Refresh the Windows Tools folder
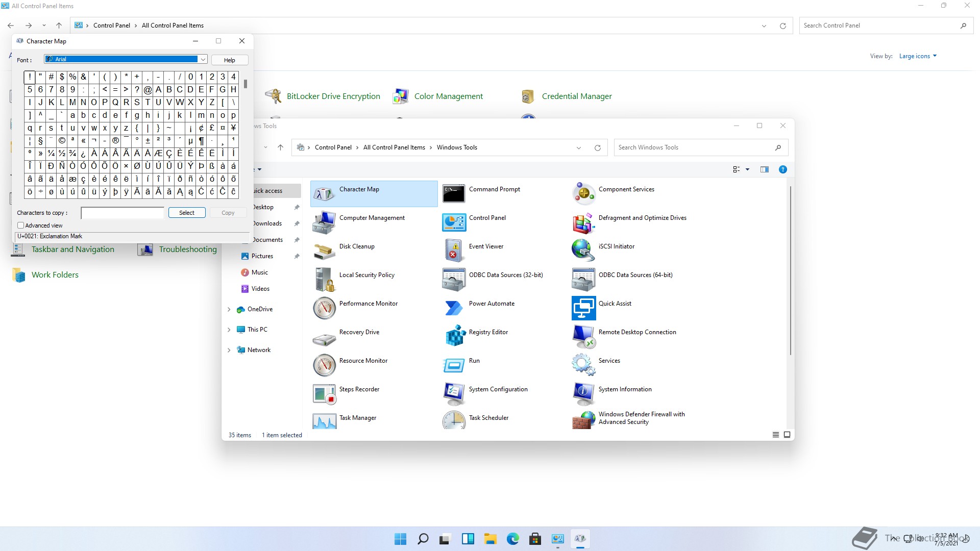 tap(598, 148)
